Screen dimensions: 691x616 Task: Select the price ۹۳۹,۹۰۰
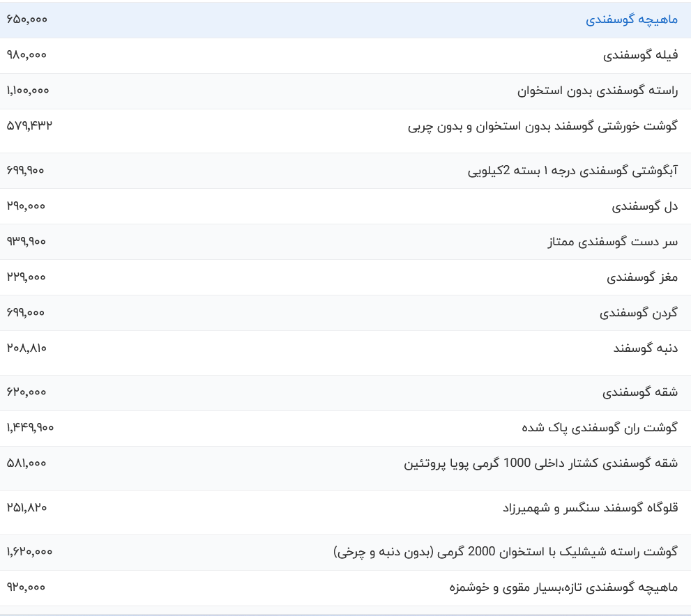click(26, 242)
